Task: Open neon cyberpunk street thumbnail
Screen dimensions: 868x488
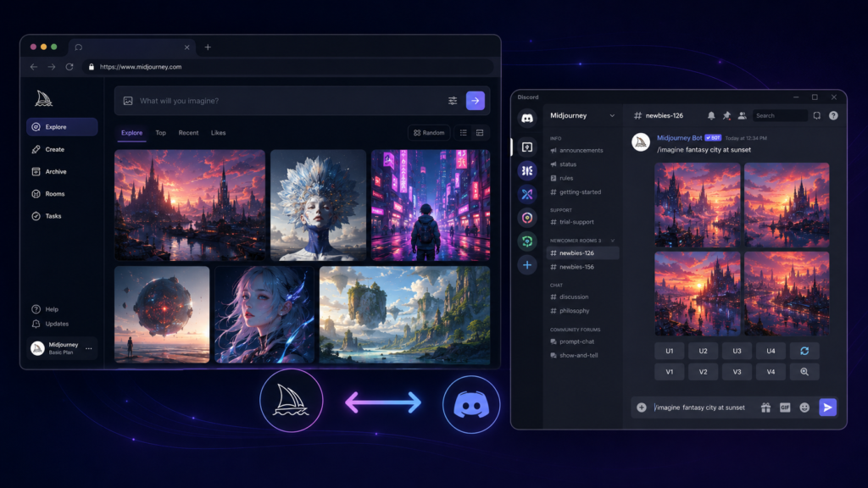Action: point(431,205)
